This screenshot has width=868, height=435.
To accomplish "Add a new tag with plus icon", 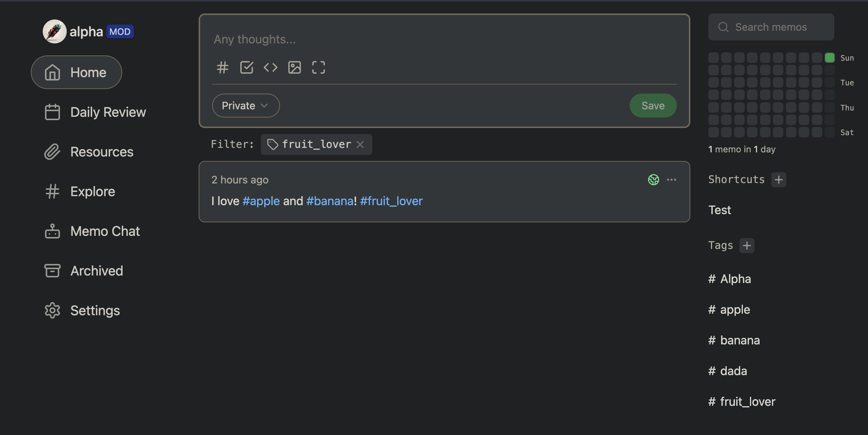I will [x=747, y=245].
